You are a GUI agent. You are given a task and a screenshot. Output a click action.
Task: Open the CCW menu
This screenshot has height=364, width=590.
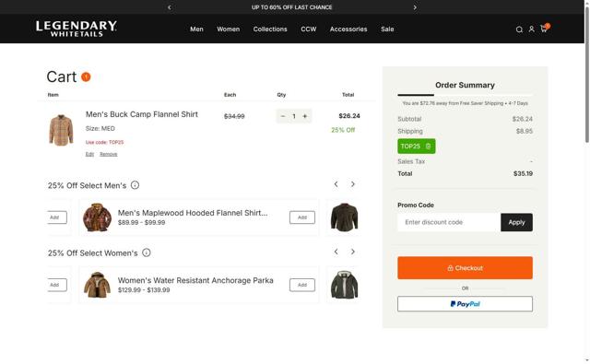[x=309, y=29]
